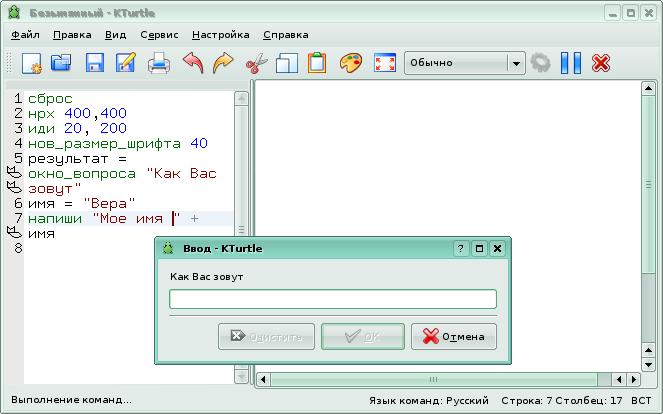The width and height of the screenshot is (663, 414).
Task: Open the Сервис menu
Action: pos(159,34)
